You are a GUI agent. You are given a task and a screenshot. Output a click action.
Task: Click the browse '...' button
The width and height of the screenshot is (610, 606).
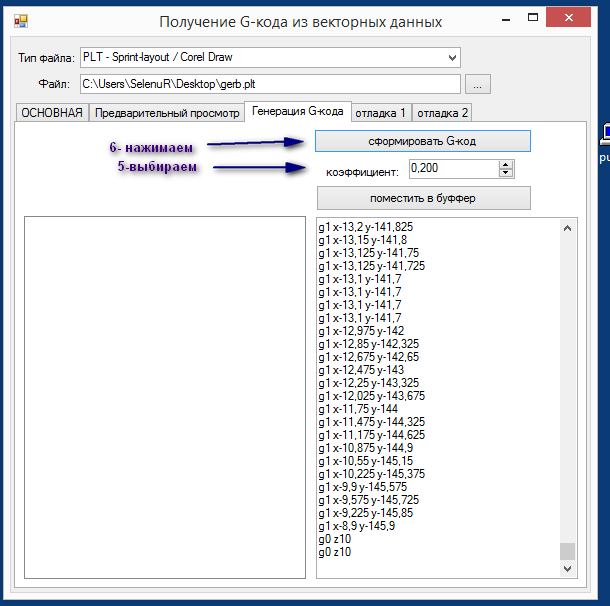click(478, 84)
